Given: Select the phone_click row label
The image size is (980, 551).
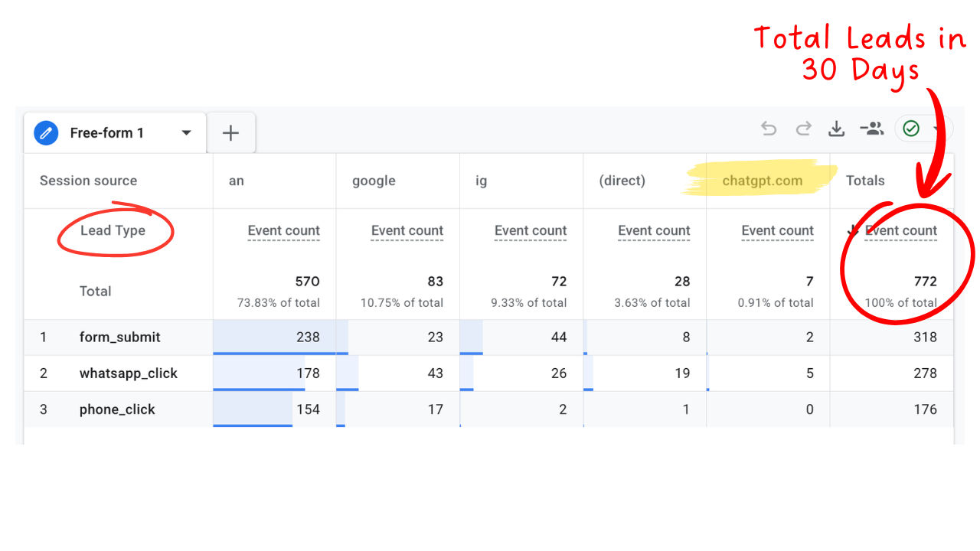Looking at the screenshot, I should (117, 409).
